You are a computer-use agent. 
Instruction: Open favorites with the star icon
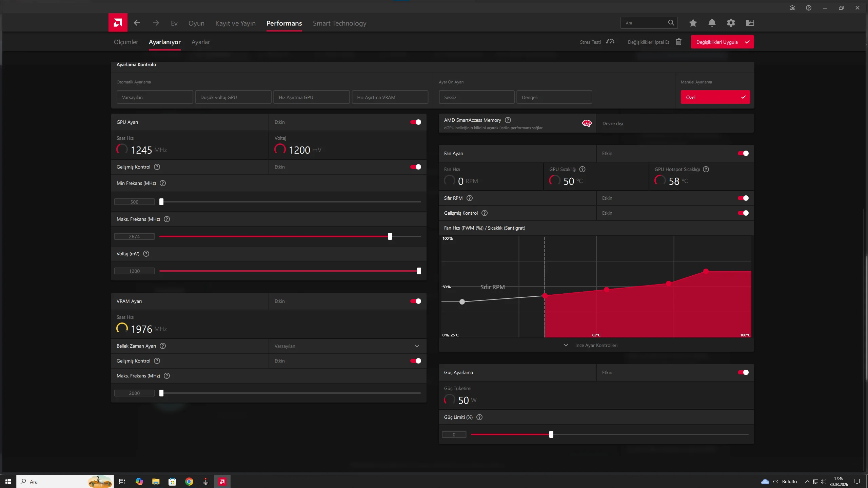tap(693, 23)
